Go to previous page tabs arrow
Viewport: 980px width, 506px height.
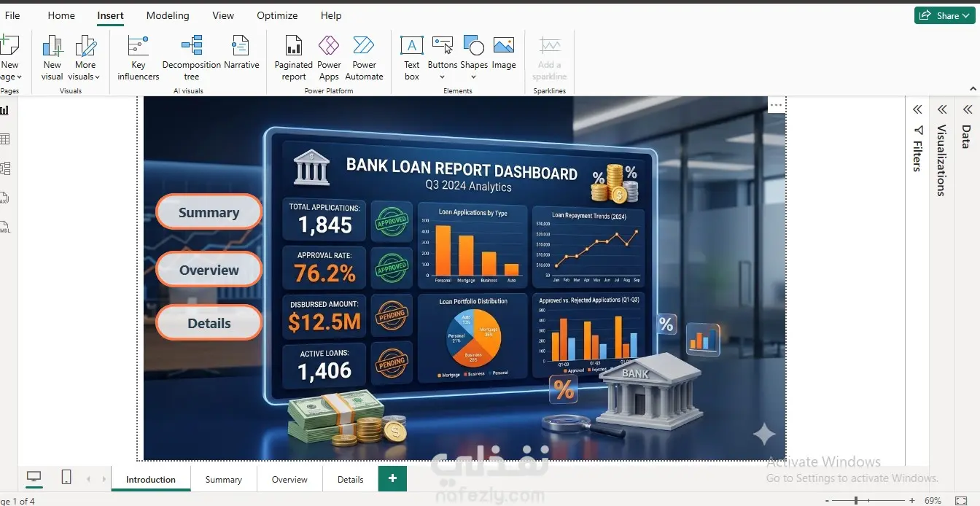coord(89,479)
